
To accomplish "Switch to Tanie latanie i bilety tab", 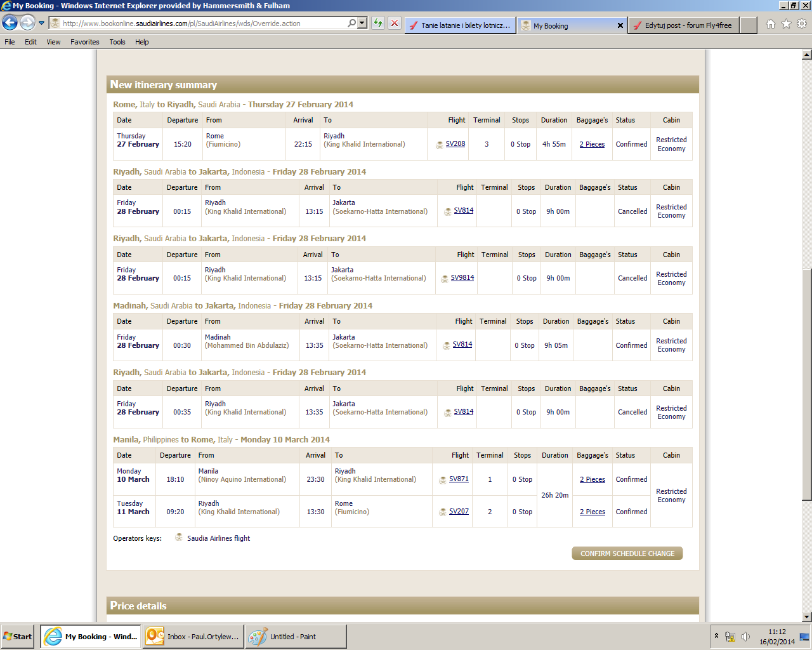I will [460, 25].
